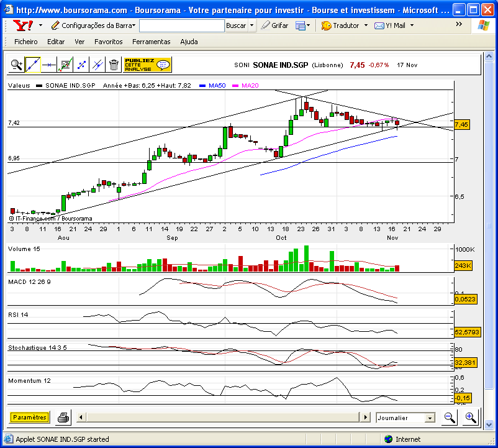Viewport: 498px width, 448px height.
Task: Select the move line endpoints tool
Action: tap(81, 65)
